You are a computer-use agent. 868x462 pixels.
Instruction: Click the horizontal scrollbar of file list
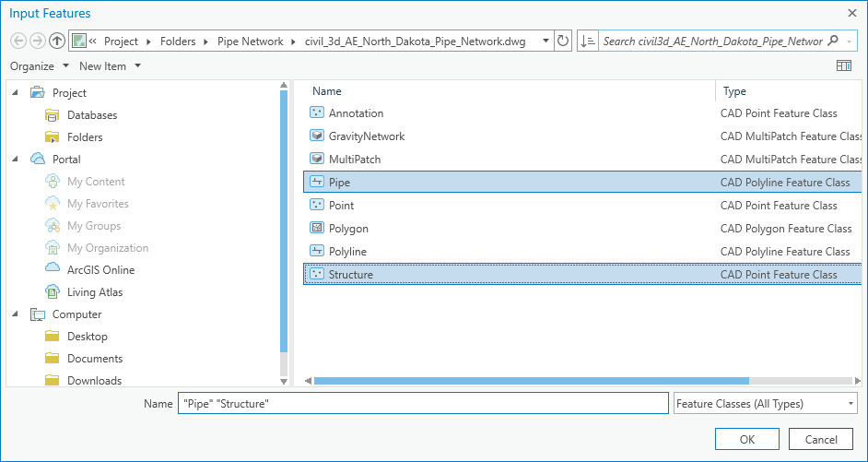coord(531,380)
